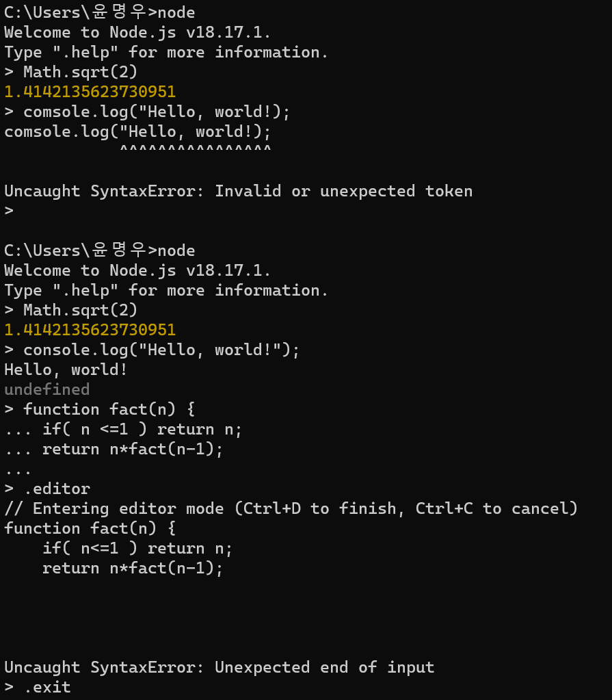The width and height of the screenshot is (612, 700).
Task: Click the second 'Welcome to Node.js v18.17.1' line
Action: pos(137,270)
